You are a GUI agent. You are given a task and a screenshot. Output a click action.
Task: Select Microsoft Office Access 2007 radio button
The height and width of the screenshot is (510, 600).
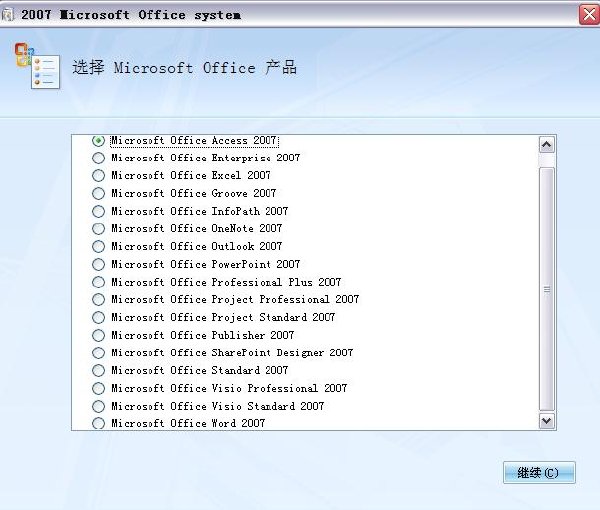(x=98, y=140)
